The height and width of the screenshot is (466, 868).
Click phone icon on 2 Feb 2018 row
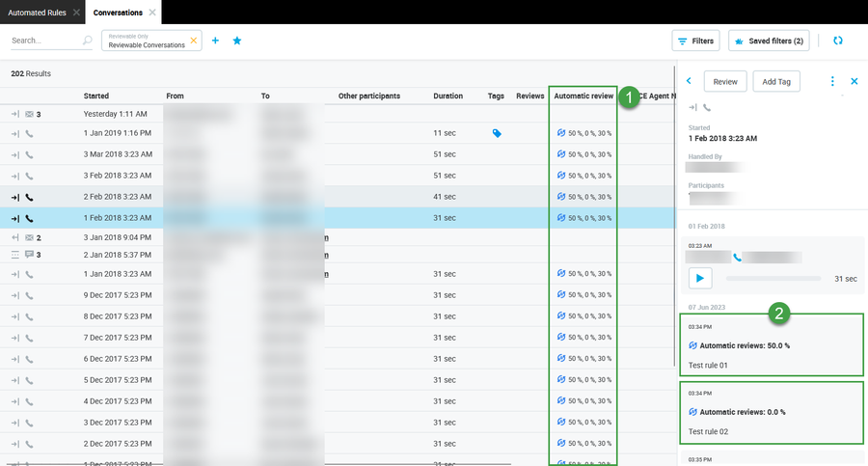tap(29, 197)
